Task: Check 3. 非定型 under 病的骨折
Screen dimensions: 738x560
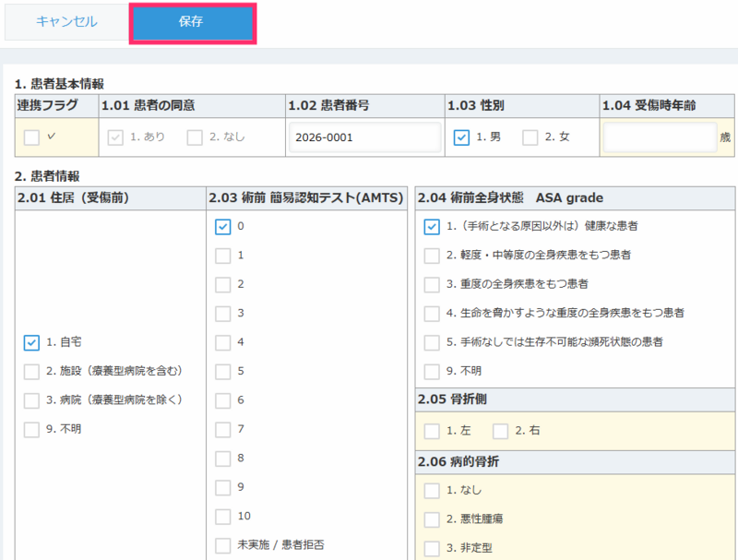Action: (432, 549)
